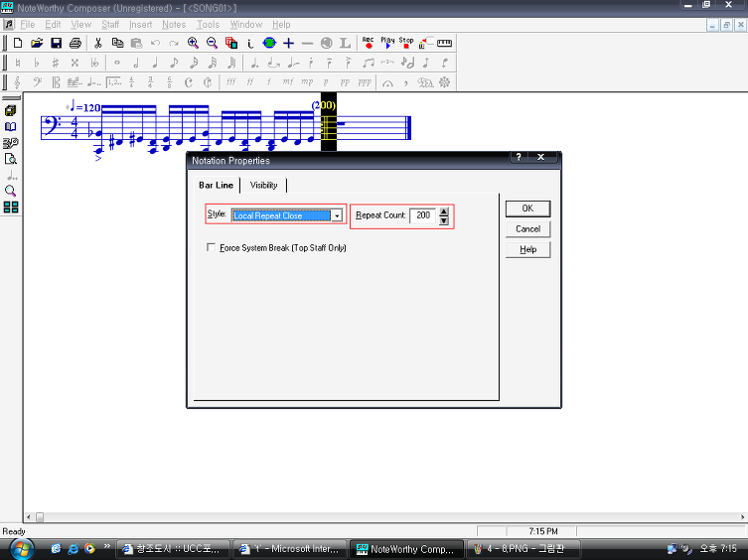Switch to Microsoft Internet Explorer taskbar item
Image resolution: width=748 pixels, height=560 pixels.
point(290,549)
